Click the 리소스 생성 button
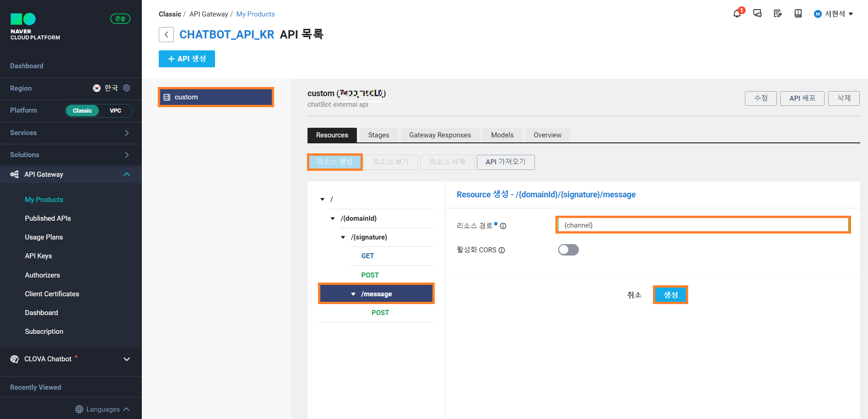This screenshot has height=419, width=868. coord(335,162)
